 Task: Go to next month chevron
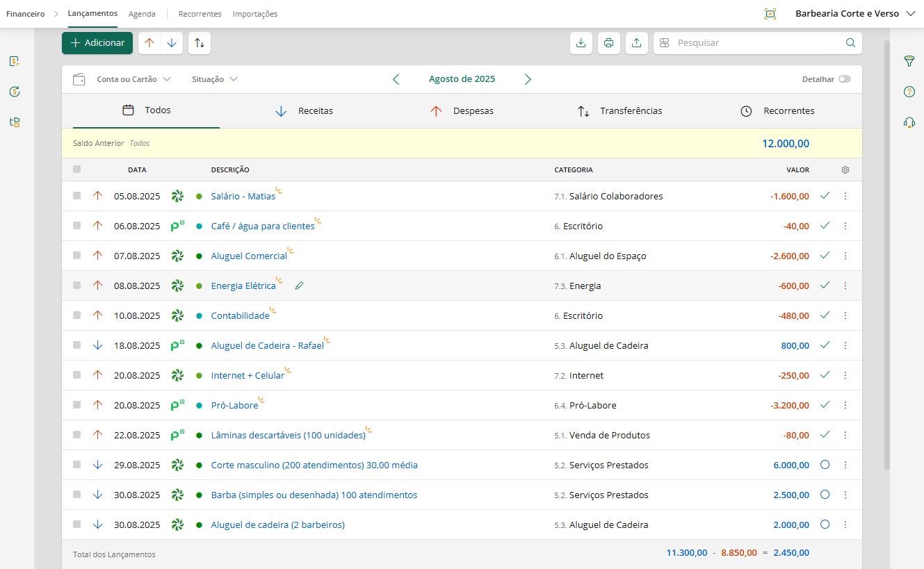click(x=528, y=79)
